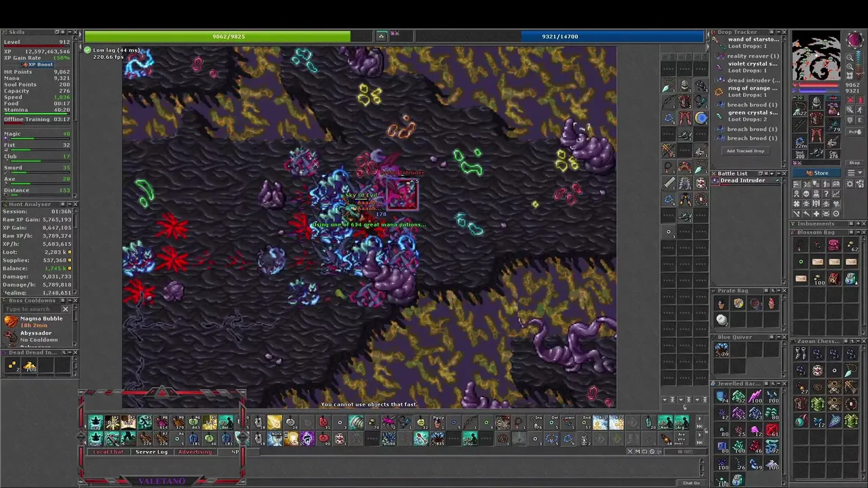Collapse the Pirate Bag container
Screen dimensions: 868x488
click(778, 290)
